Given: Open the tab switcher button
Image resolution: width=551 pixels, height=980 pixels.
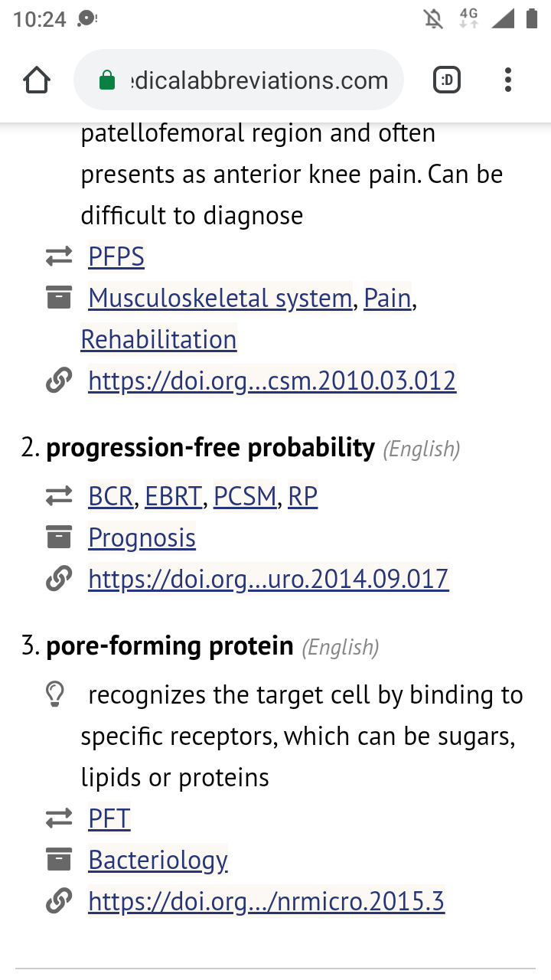Looking at the screenshot, I should [x=447, y=80].
